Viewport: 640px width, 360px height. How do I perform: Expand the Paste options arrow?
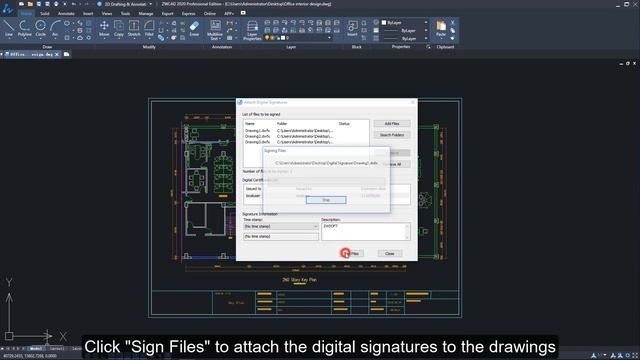click(x=441, y=39)
